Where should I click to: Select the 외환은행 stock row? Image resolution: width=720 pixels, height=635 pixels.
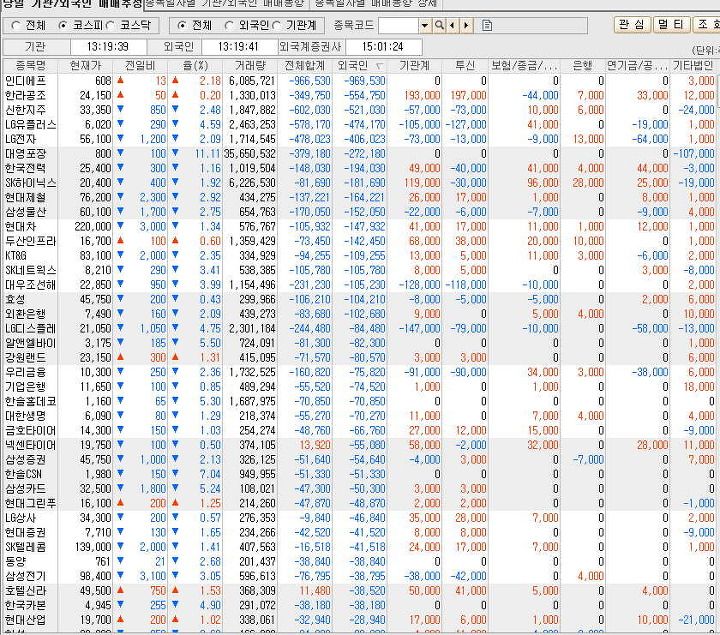(360, 314)
